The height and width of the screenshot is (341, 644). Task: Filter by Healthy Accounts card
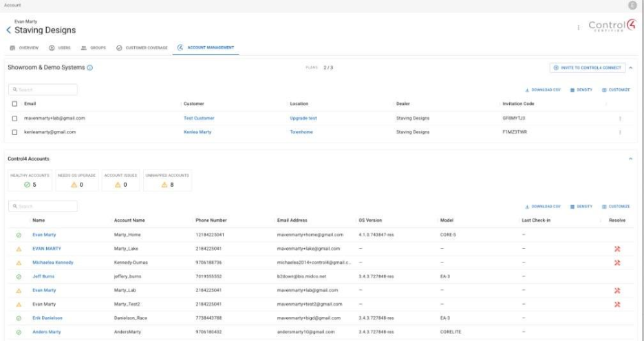point(30,180)
